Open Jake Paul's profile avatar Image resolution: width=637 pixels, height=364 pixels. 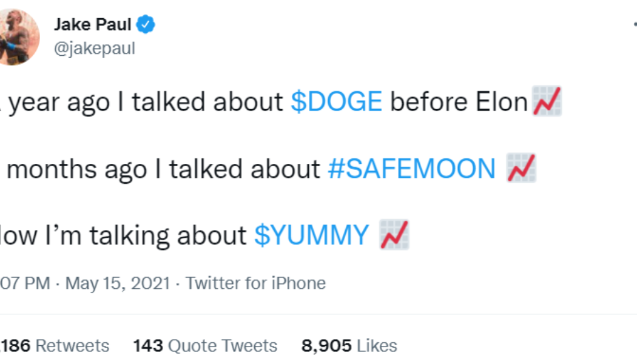click(x=18, y=36)
